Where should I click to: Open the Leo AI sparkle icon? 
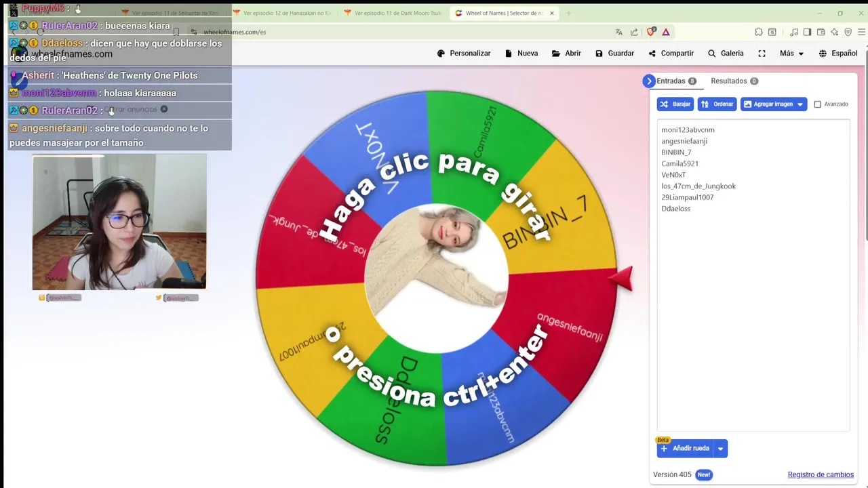(x=835, y=32)
